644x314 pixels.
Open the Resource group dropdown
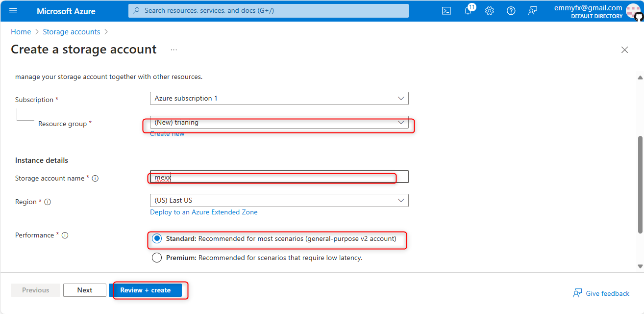tap(279, 123)
